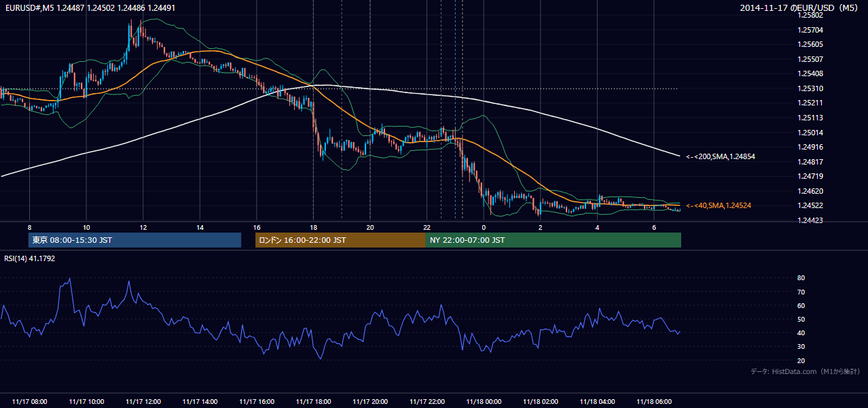Click the '11/17 12:00' time label
Screen dimensions: 868x408
[143, 402]
